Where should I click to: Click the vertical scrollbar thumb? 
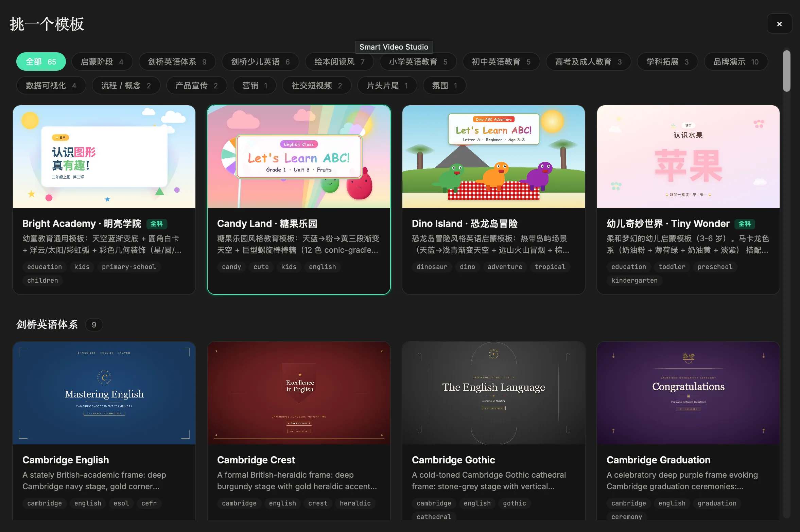coord(786,71)
